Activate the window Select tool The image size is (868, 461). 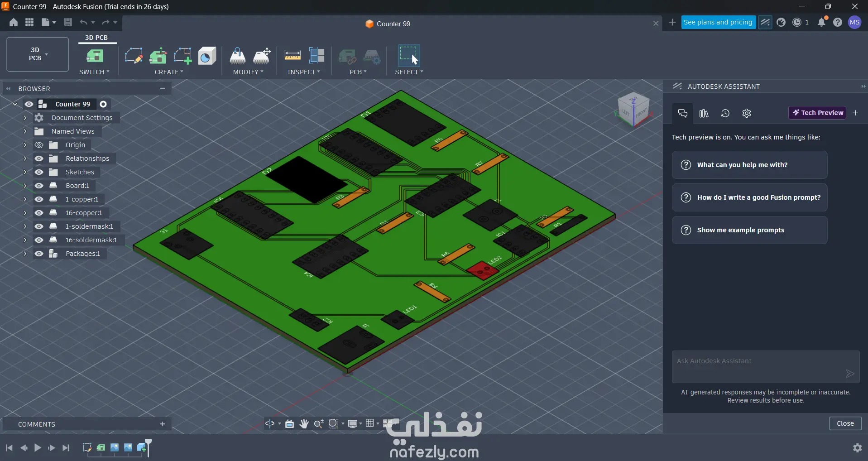click(x=409, y=56)
